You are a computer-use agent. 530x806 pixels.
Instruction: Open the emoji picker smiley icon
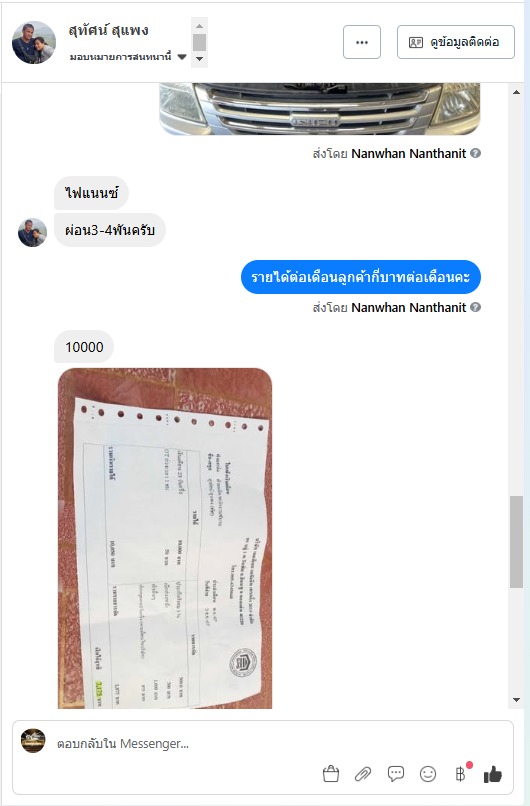click(x=428, y=774)
